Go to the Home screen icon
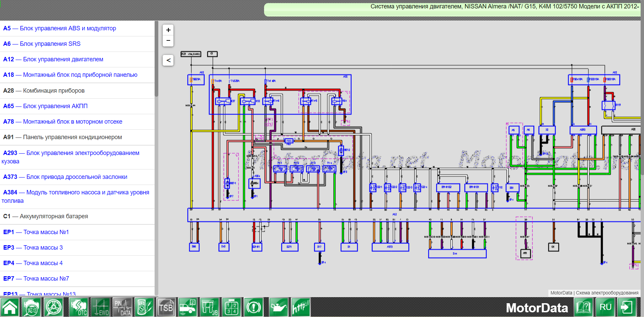The width and height of the screenshot is (644, 317). (x=10, y=307)
